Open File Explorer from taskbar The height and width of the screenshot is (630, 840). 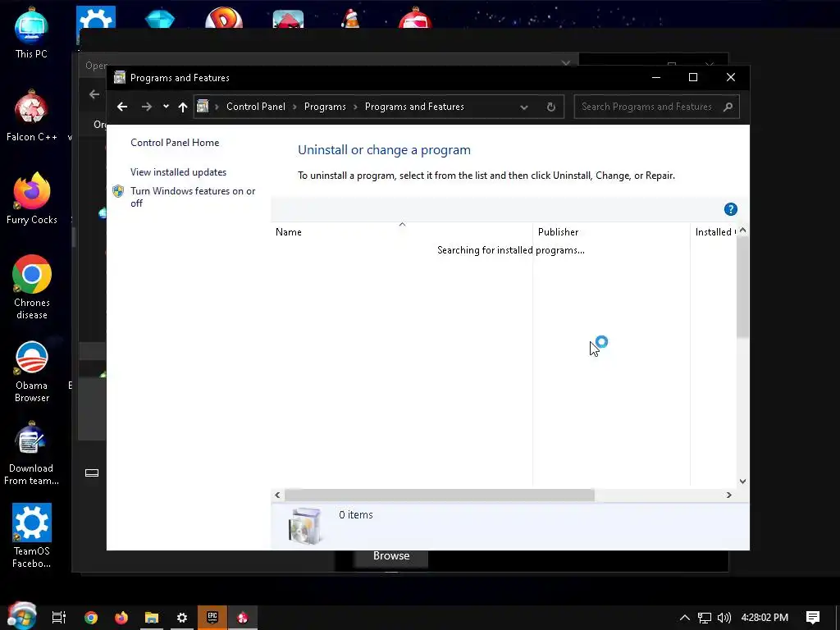tap(152, 618)
